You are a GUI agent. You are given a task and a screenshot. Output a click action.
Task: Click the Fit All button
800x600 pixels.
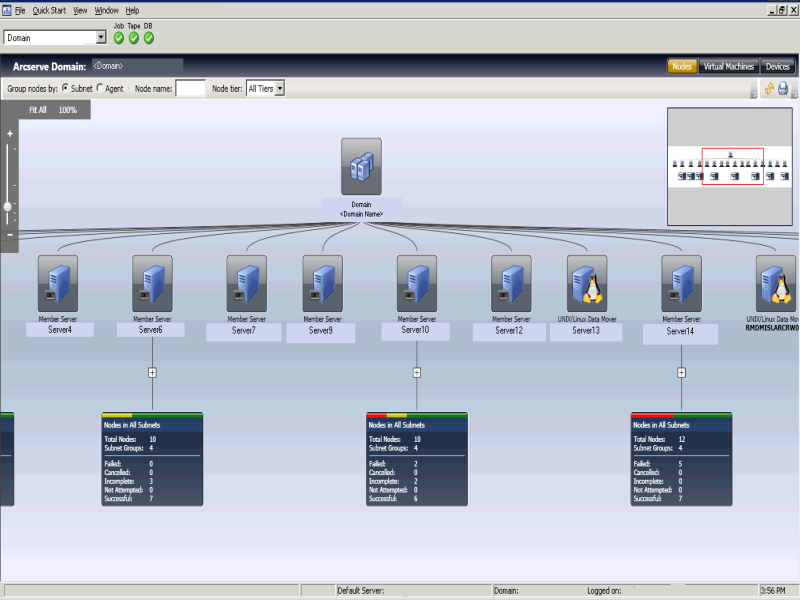(38, 110)
